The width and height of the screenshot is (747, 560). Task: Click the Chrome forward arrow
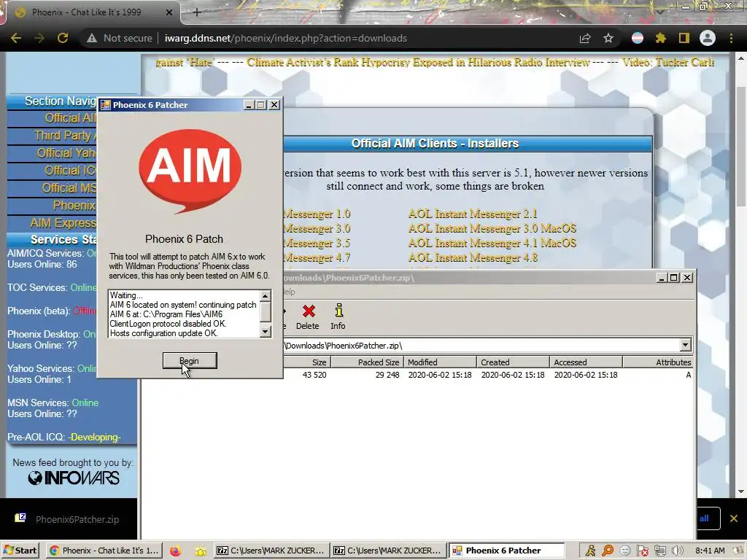point(39,38)
